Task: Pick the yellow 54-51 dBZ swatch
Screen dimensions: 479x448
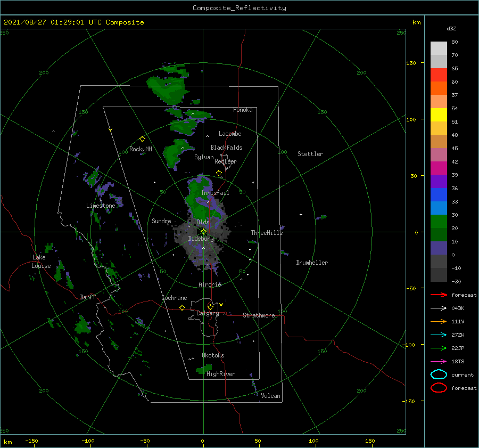Action: click(439, 115)
